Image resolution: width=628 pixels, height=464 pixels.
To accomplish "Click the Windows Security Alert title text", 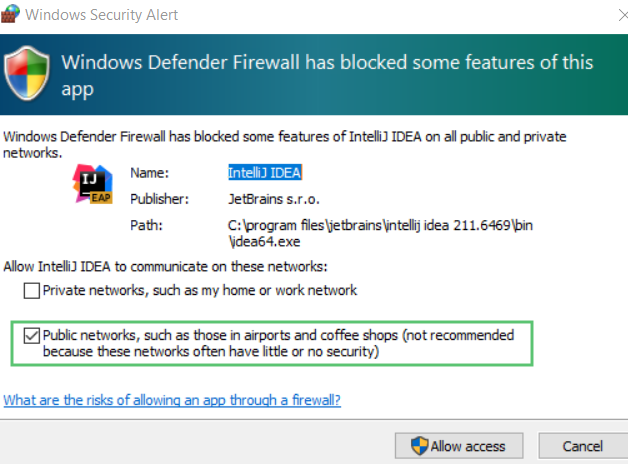I will (105, 15).
